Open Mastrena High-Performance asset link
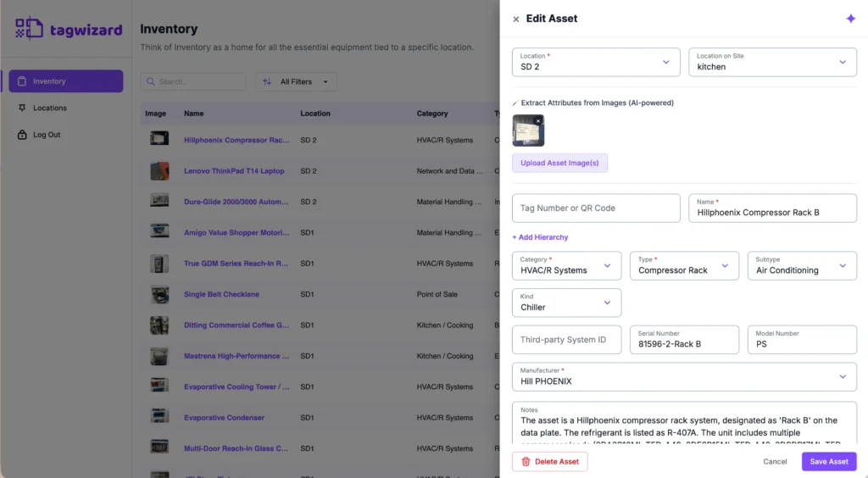 236,356
